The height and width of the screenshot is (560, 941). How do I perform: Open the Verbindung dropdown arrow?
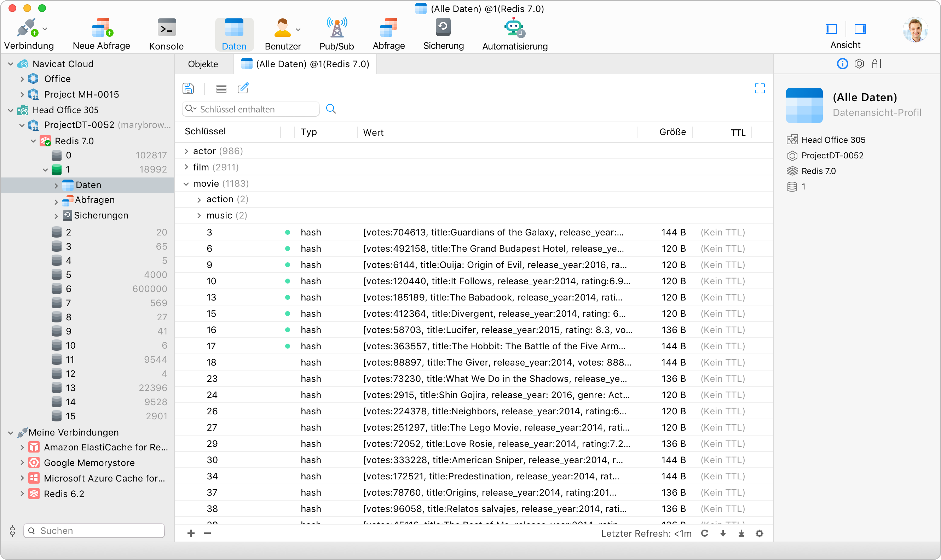pyautogui.click(x=45, y=29)
